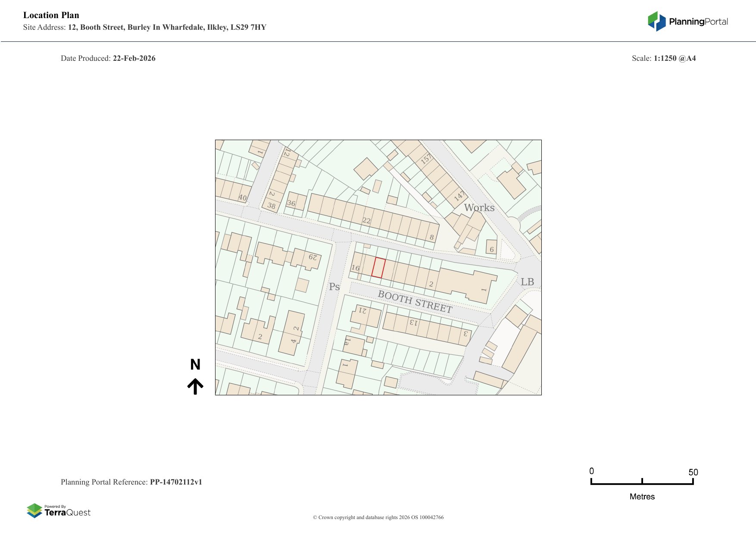Click the TerraQuest layered logo icon

[x=34, y=510]
